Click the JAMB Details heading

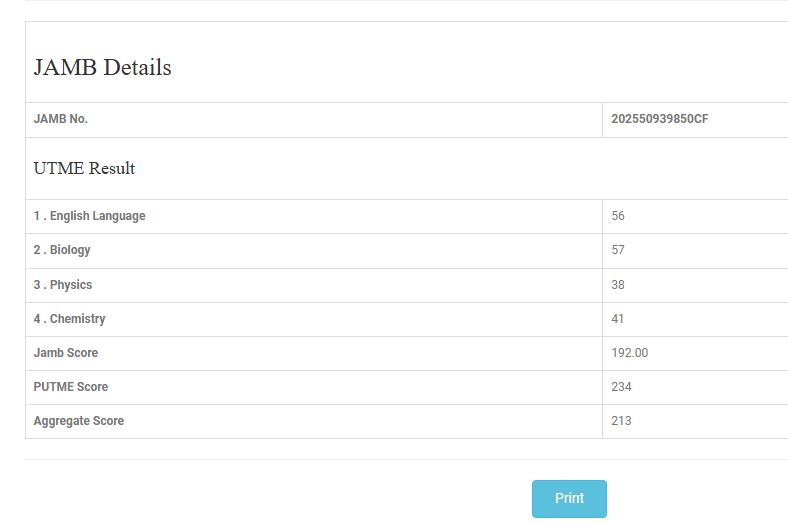pos(102,68)
